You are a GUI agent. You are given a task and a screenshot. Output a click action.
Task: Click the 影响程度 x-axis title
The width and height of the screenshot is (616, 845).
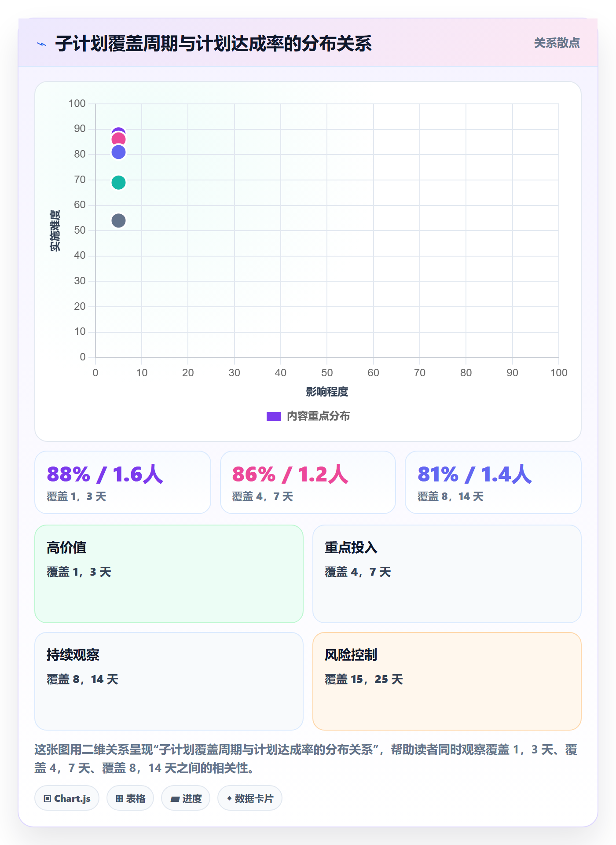pos(327,392)
